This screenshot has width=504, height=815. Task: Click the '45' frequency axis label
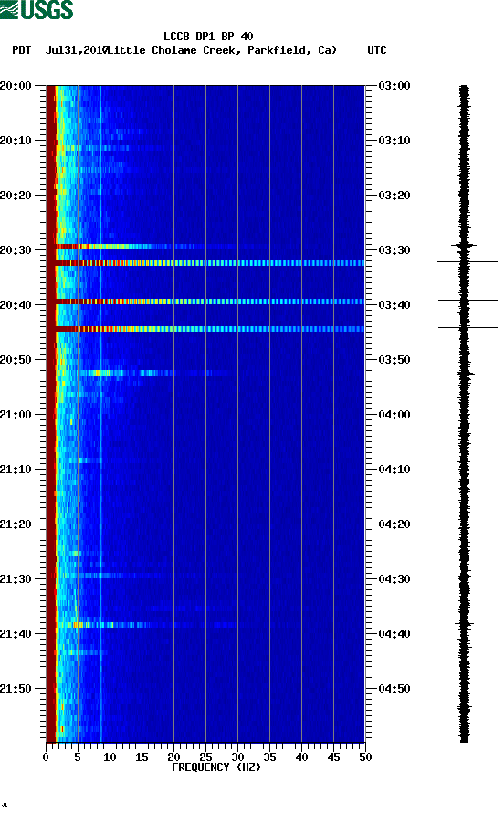333,757
